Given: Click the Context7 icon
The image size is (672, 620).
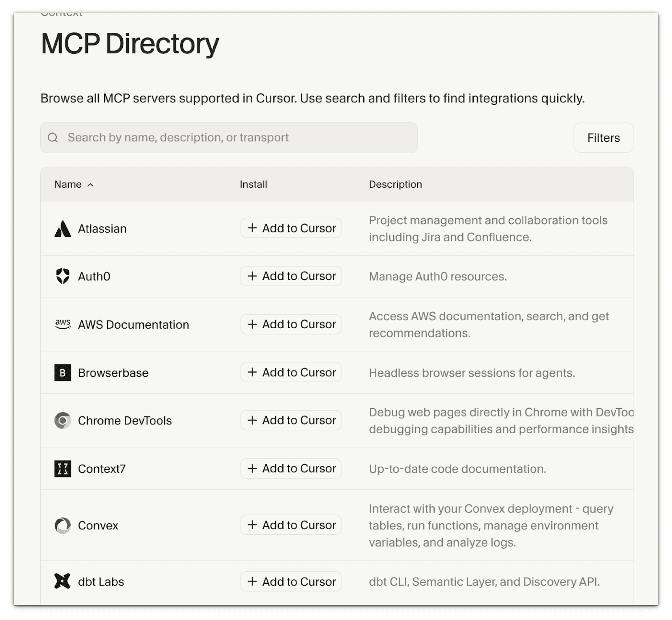Looking at the screenshot, I should (62, 468).
